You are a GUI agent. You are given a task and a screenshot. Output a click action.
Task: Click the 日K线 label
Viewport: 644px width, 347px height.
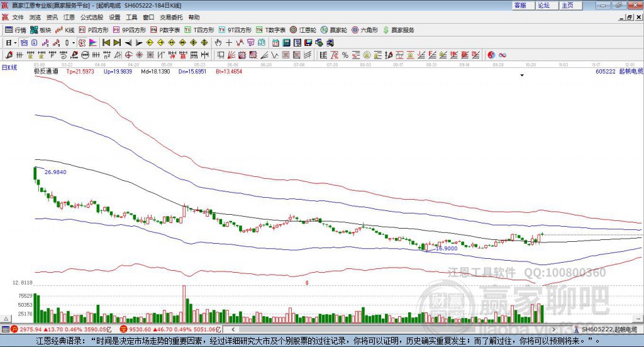click(x=9, y=67)
